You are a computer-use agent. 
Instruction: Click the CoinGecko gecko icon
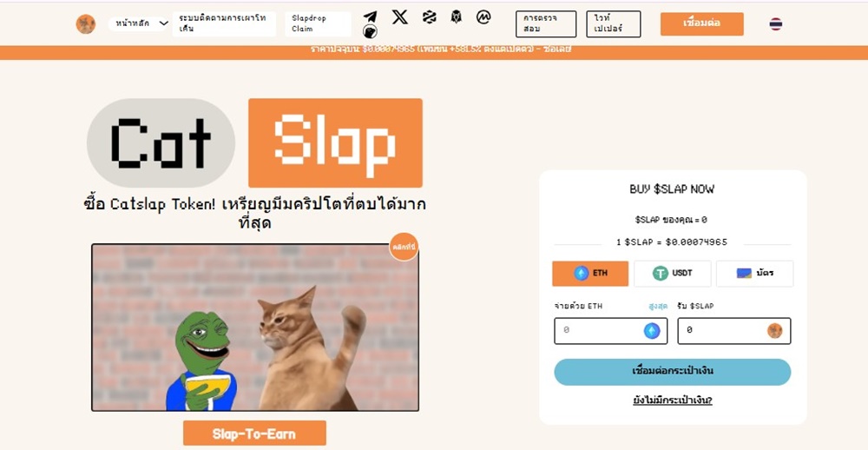(x=370, y=32)
